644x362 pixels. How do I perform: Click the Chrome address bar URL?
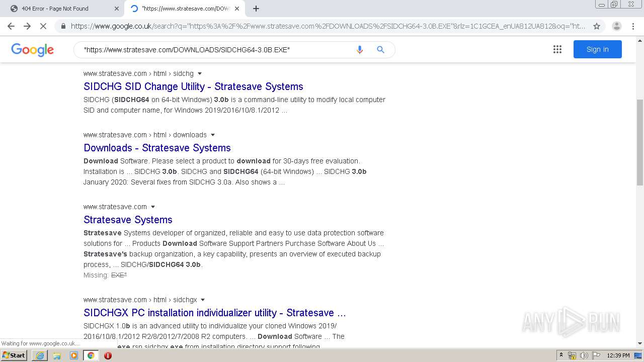[x=328, y=26]
